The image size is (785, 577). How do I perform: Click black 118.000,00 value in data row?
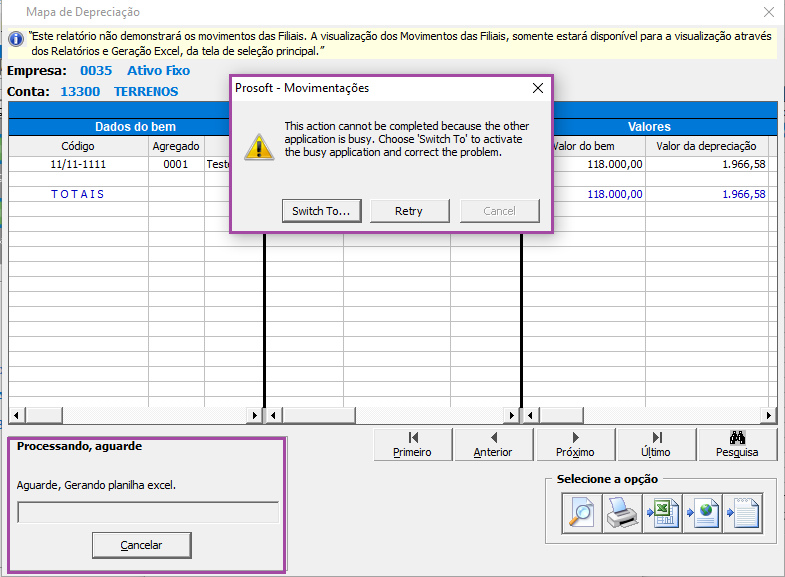(615, 164)
